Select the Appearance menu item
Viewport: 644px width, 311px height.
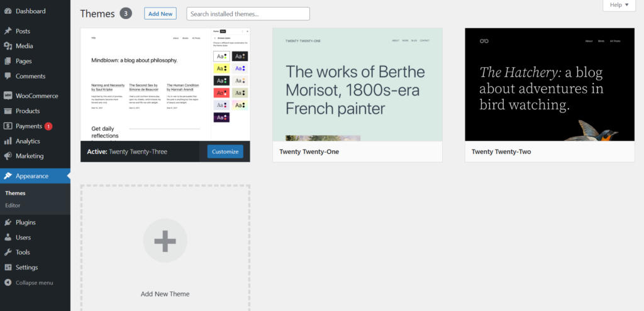tap(35, 176)
